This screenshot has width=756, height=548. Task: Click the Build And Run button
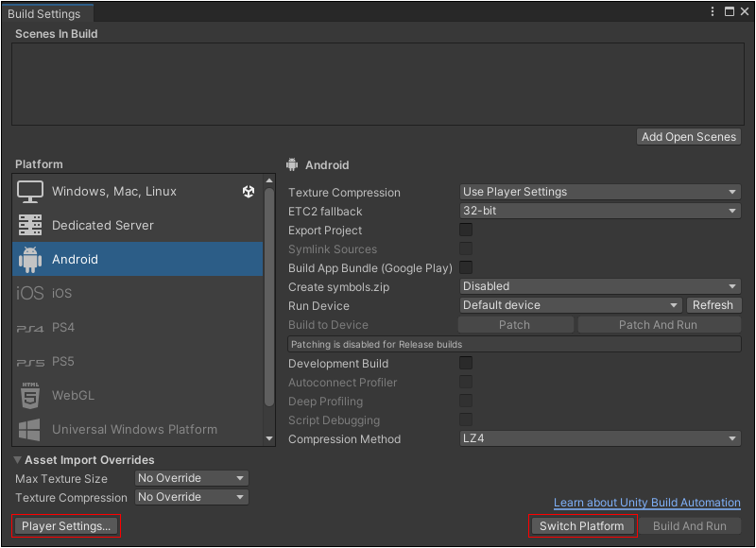point(690,526)
